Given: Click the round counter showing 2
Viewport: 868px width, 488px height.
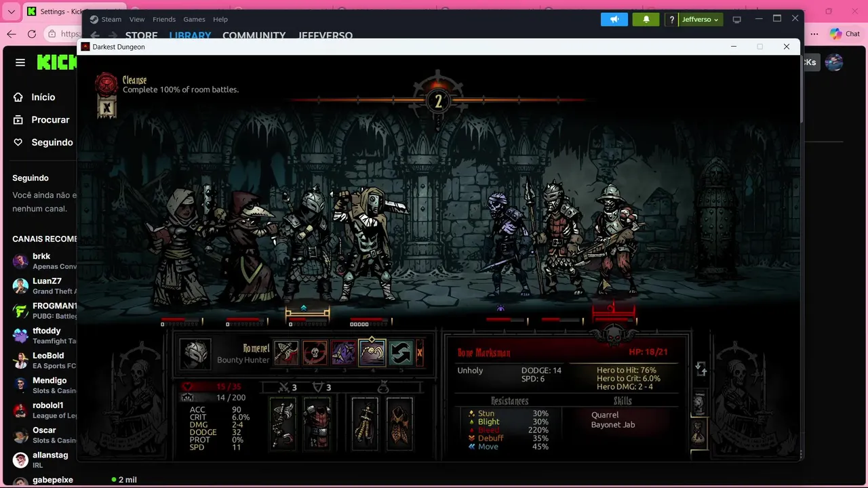Looking at the screenshot, I should coord(438,102).
